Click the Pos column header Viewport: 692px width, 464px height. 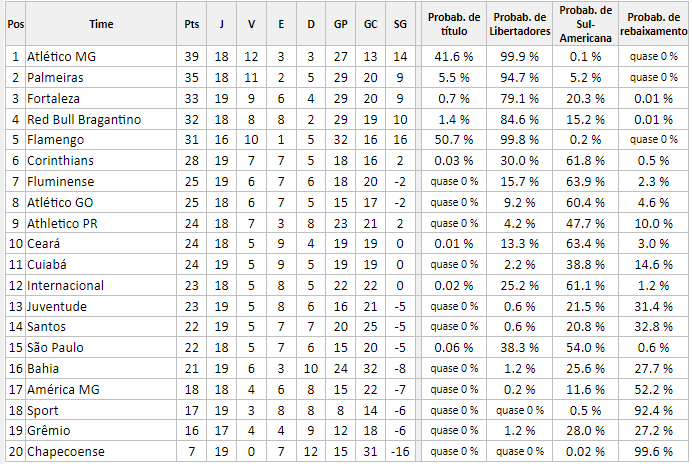[16, 24]
